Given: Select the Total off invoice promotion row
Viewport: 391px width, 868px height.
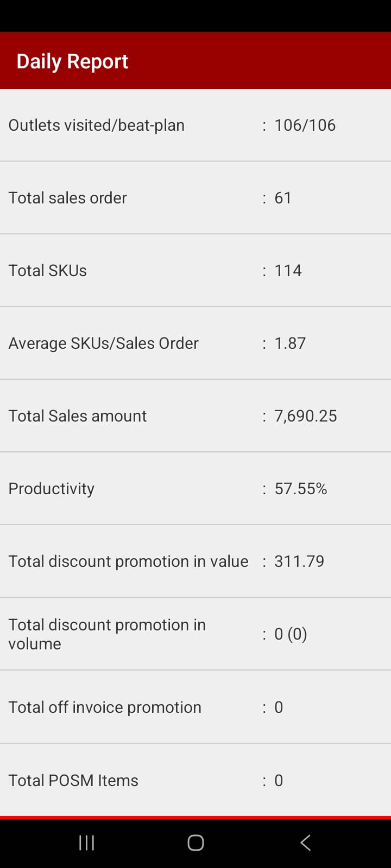Looking at the screenshot, I should click(x=195, y=707).
